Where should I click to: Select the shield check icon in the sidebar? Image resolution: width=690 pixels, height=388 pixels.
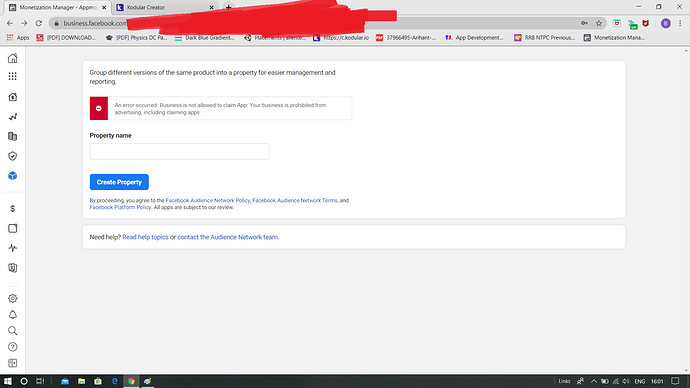[12, 156]
